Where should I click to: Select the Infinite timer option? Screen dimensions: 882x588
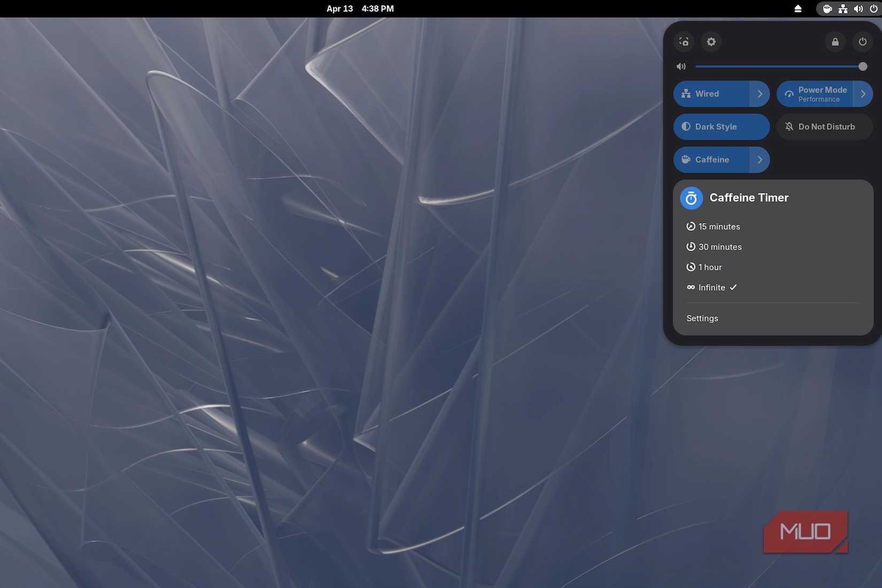pyautogui.click(x=773, y=288)
